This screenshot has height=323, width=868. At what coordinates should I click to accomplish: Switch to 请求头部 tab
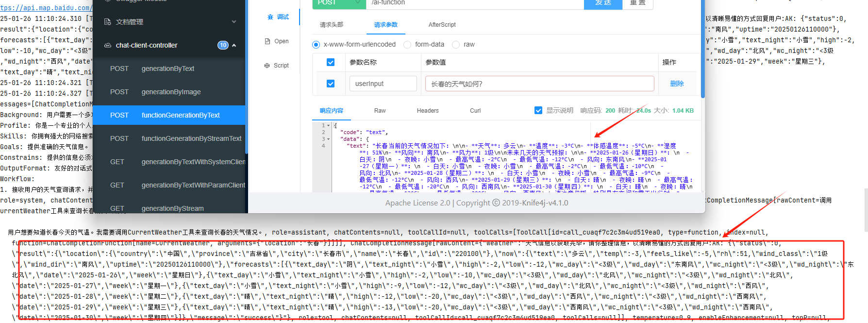pyautogui.click(x=332, y=25)
